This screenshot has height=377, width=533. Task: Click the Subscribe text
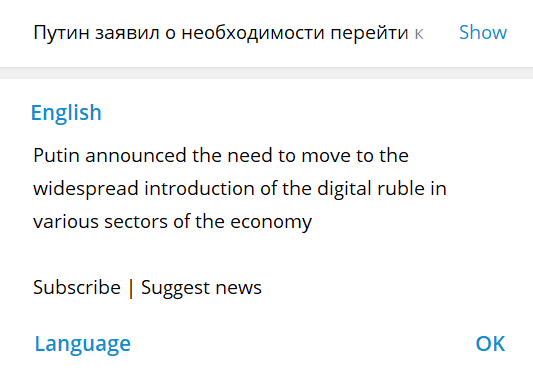(x=77, y=288)
